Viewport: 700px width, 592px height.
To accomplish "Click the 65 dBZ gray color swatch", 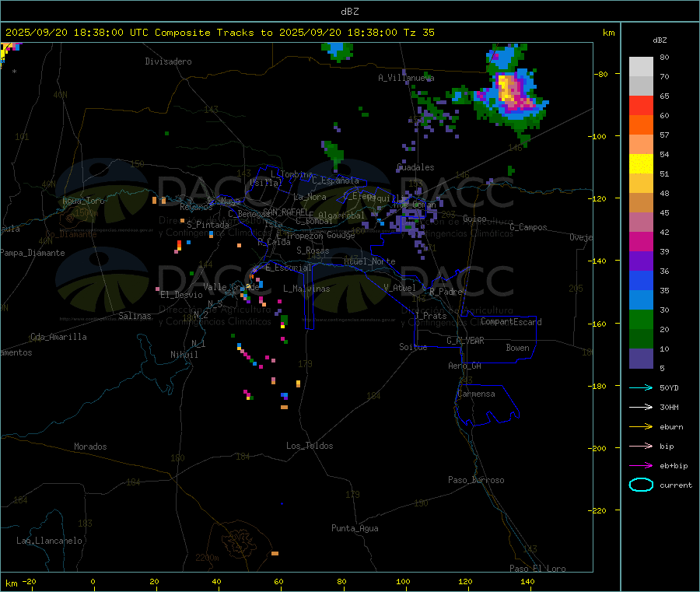I will coord(641,86).
